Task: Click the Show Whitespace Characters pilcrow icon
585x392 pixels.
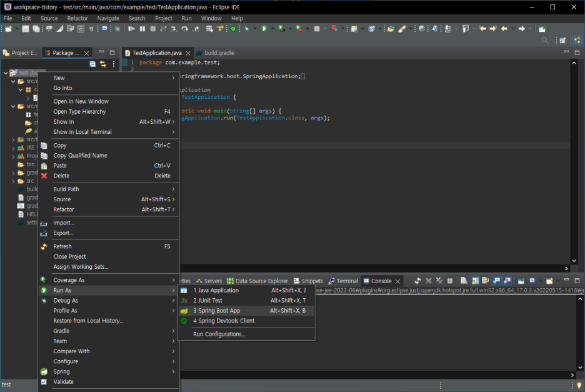Action: 91,29
